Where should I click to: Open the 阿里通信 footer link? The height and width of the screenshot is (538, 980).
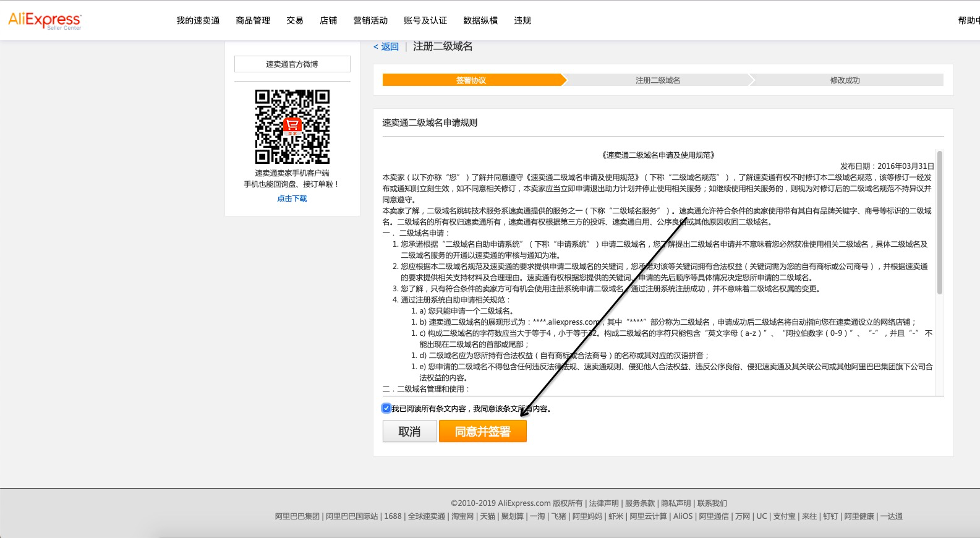[x=714, y=516]
